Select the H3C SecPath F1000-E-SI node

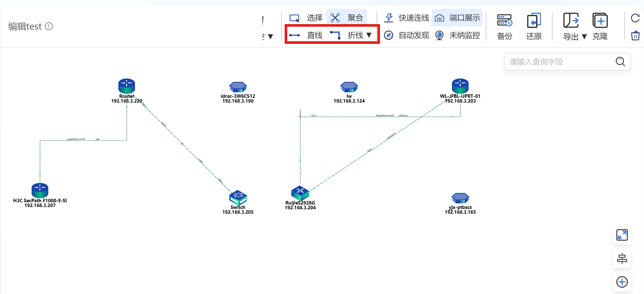click(x=40, y=190)
